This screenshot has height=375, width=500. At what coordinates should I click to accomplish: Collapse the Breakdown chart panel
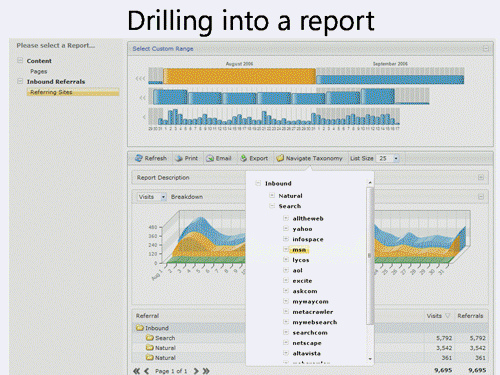coord(481,197)
